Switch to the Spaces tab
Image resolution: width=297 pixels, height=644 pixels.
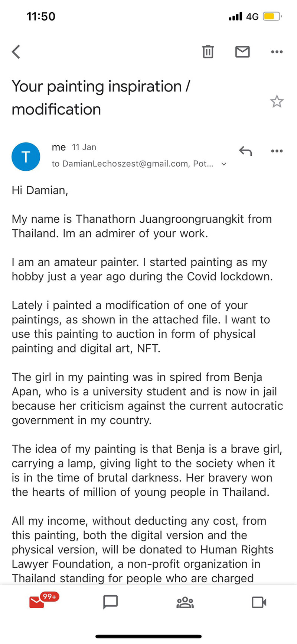pos(185,602)
